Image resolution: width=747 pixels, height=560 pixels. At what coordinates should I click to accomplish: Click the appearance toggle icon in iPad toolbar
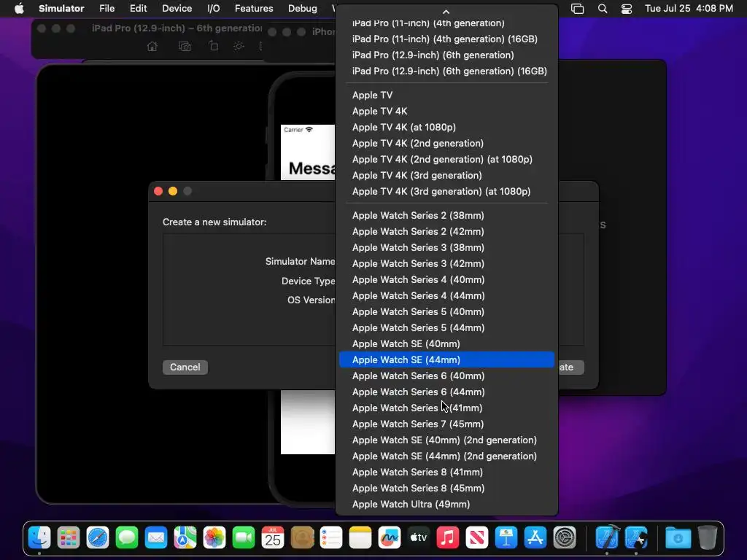pos(239,46)
